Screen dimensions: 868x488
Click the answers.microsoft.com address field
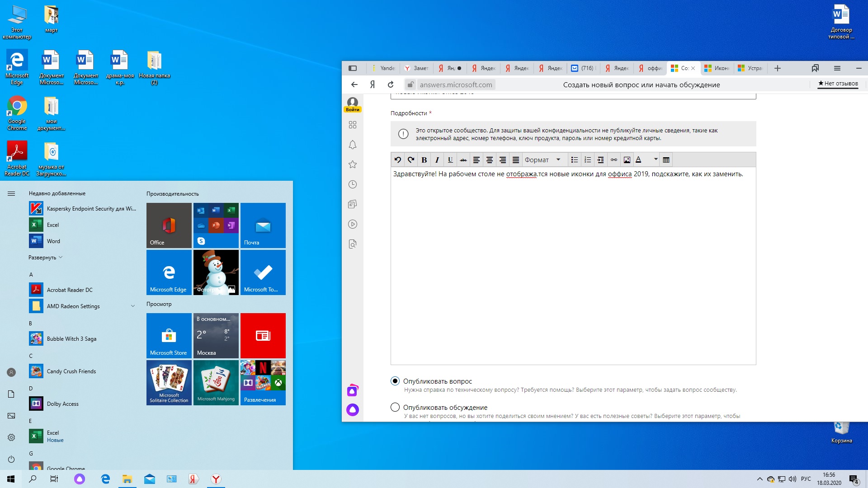[x=456, y=84]
